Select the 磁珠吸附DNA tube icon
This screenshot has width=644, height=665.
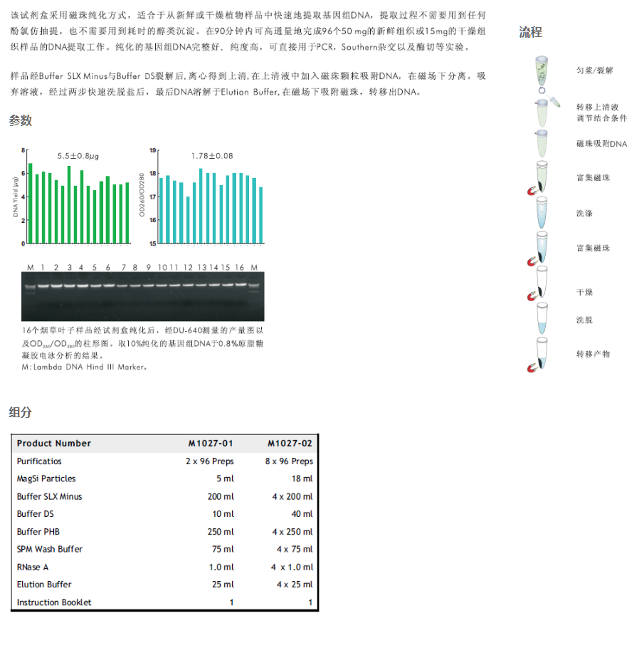point(542,145)
